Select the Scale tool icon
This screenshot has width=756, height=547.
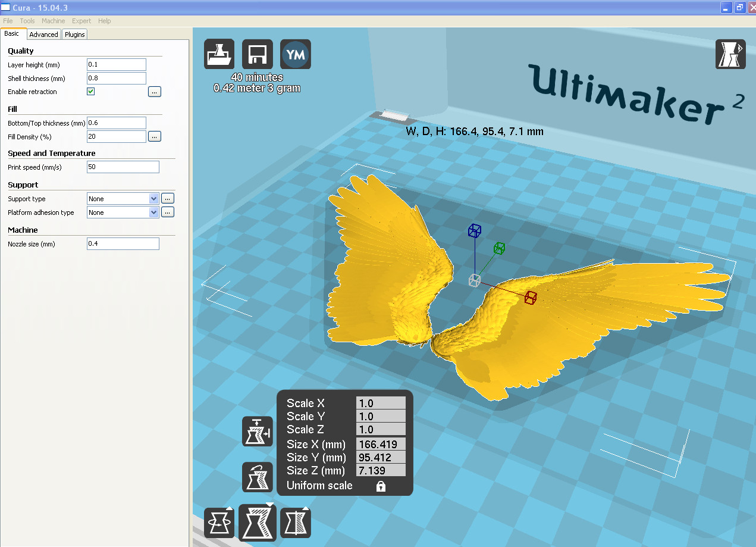point(258,522)
